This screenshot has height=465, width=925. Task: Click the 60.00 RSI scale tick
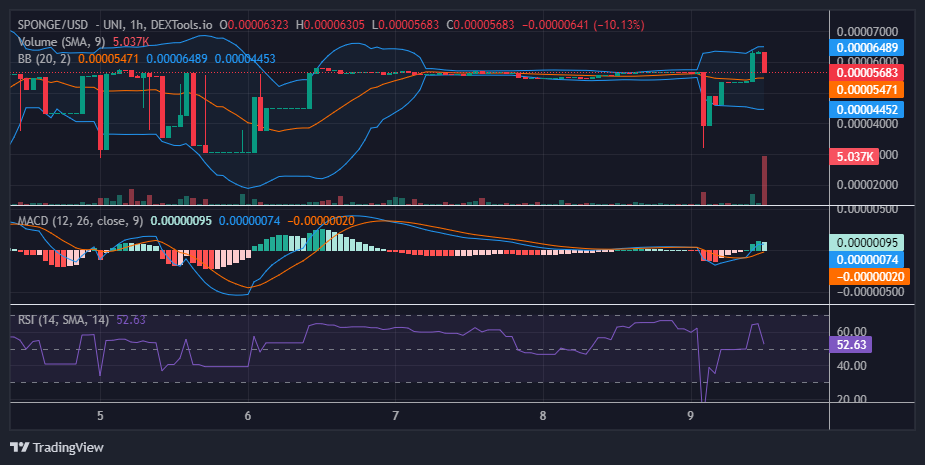[851, 332]
